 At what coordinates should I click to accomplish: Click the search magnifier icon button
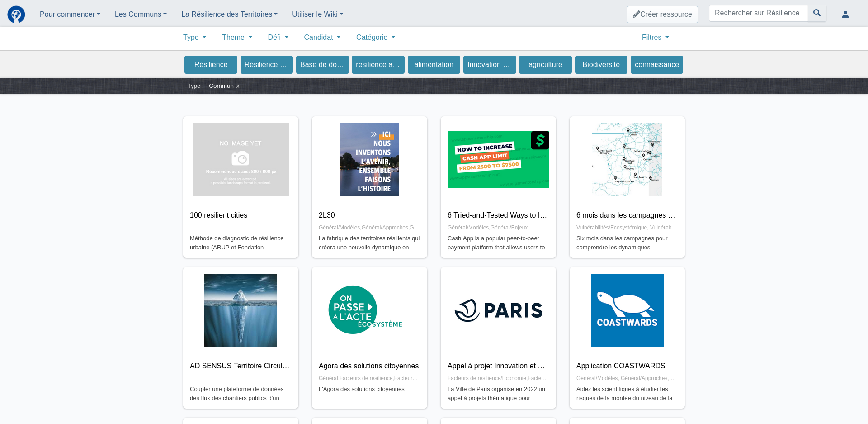(817, 13)
